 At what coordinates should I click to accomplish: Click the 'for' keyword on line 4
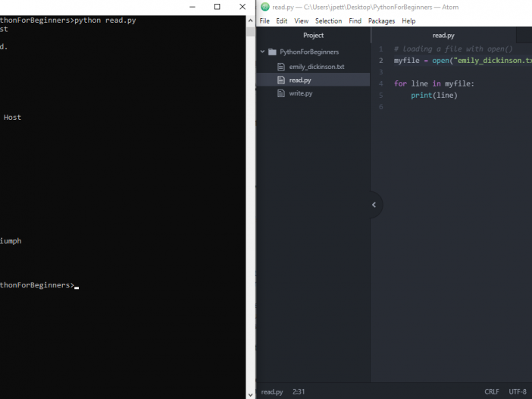tap(400, 83)
